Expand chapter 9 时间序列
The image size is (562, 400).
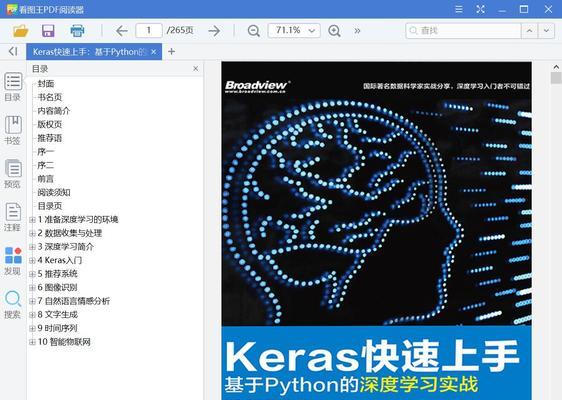click(x=32, y=328)
